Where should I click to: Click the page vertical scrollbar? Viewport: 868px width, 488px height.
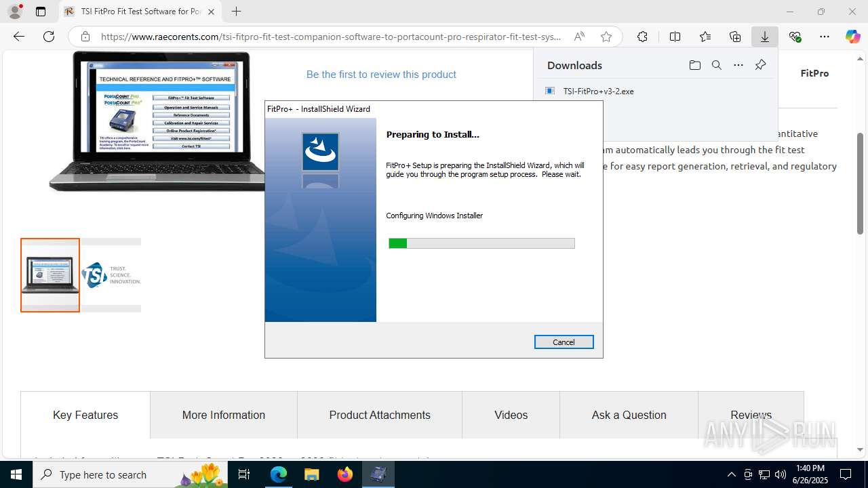tap(860, 183)
